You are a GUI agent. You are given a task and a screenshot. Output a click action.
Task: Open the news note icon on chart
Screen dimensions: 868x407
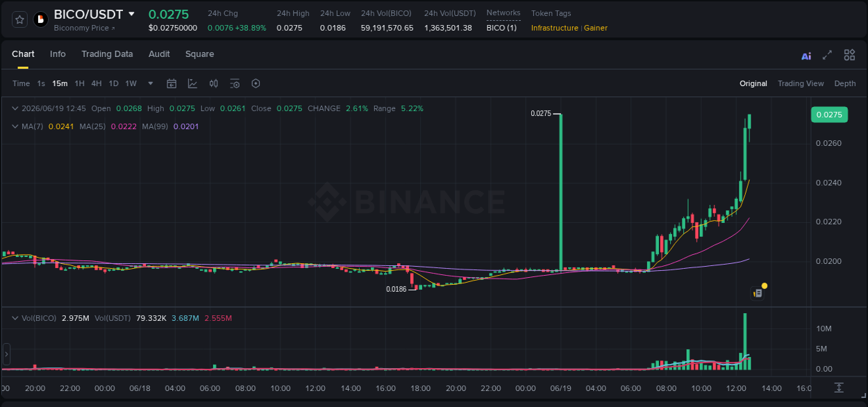[758, 294]
